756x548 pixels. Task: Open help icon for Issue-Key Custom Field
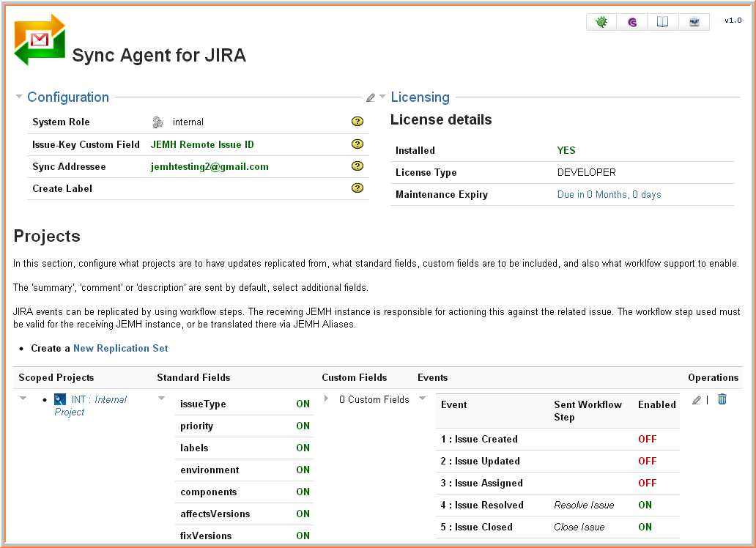[x=357, y=144]
